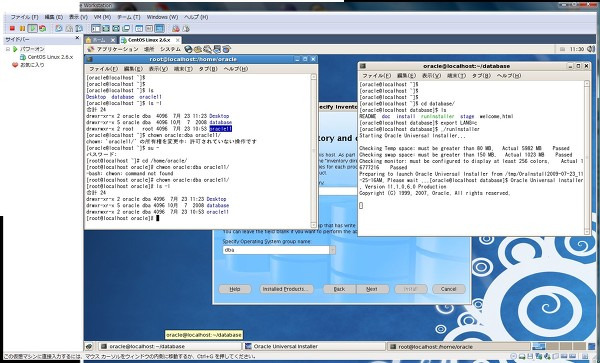Image resolution: width=600 pixels, height=363 pixels.
Task: Open 端末(T) menu in root terminal
Action: click(183, 69)
